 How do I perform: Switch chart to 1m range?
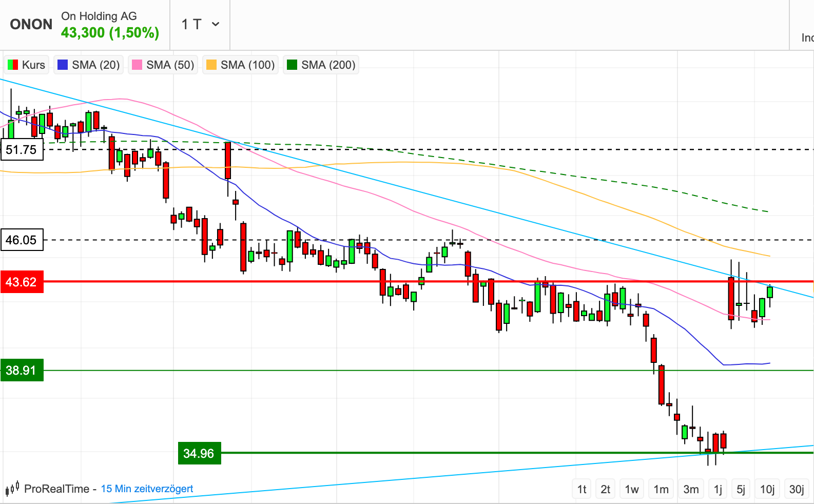661,489
